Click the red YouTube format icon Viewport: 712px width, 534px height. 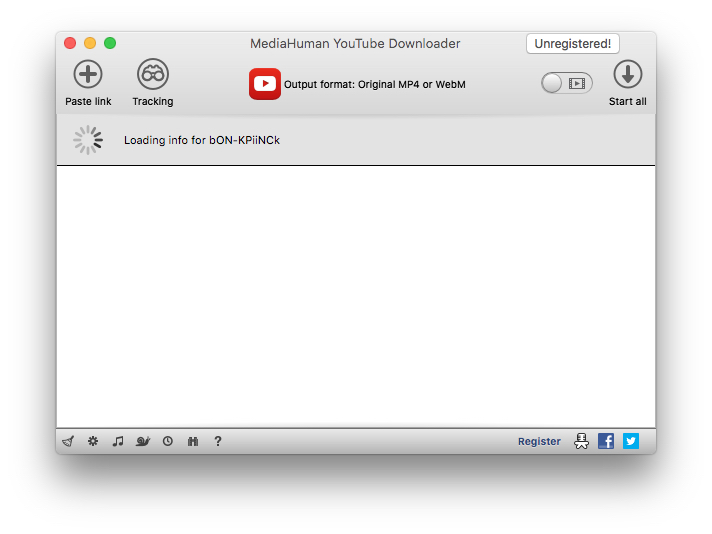[x=265, y=84]
